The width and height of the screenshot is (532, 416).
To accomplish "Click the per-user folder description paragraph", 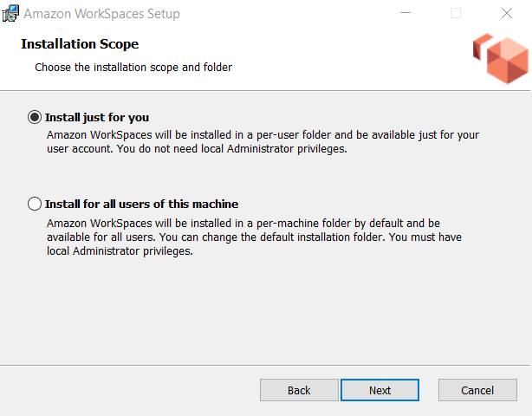I will (262, 142).
